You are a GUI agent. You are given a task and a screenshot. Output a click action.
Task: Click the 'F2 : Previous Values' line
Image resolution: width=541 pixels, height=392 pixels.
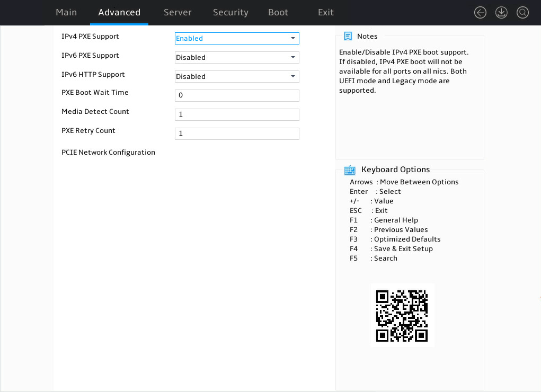[x=388, y=230]
